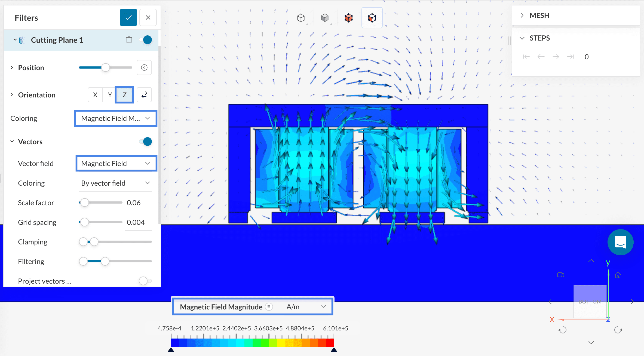Screen dimensions: 644x356
Task: Expand the Position section
Action: coord(12,67)
